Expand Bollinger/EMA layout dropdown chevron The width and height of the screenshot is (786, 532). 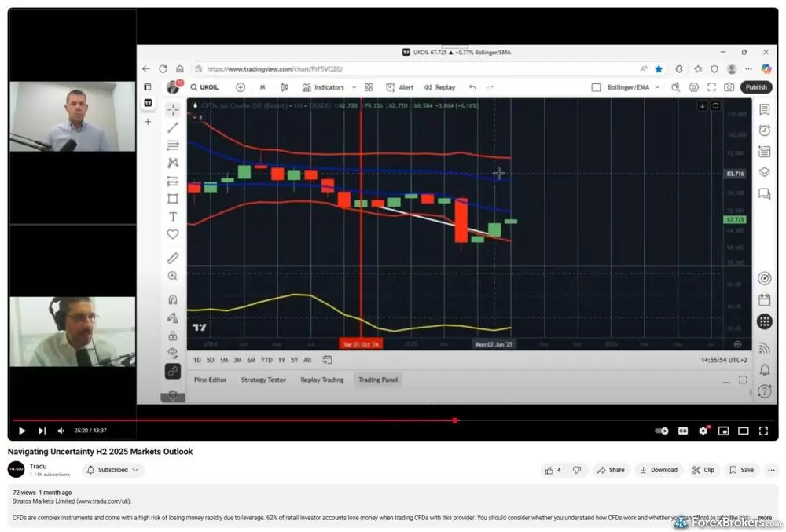pyautogui.click(x=657, y=87)
